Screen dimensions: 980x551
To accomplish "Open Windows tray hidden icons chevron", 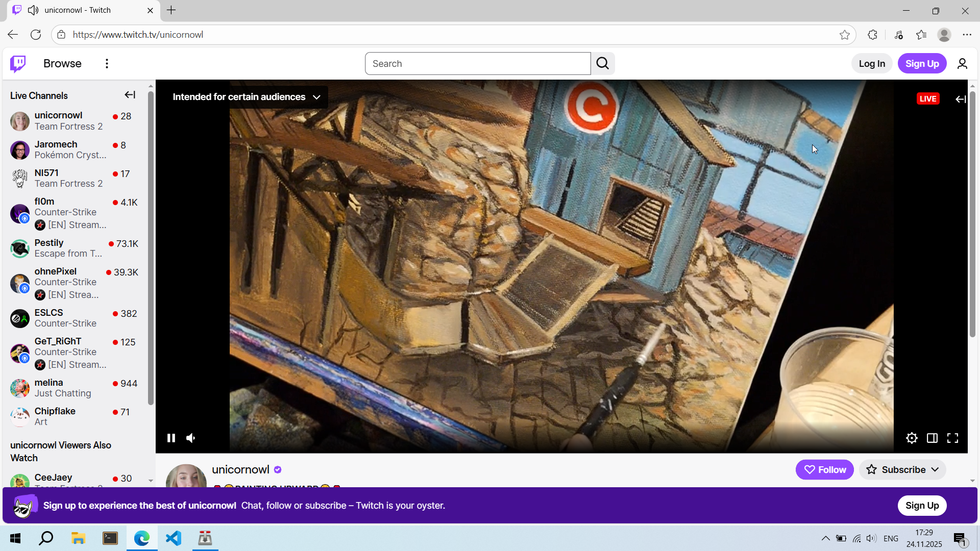I will point(825,539).
